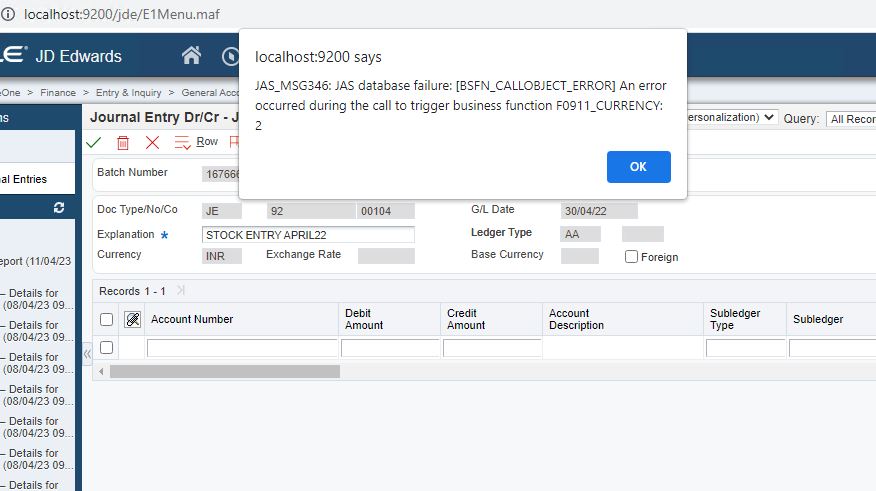Image resolution: width=876 pixels, height=491 pixels.
Task: Click the grid horizontal scrollbar thumb
Action: click(x=225, y=371)
